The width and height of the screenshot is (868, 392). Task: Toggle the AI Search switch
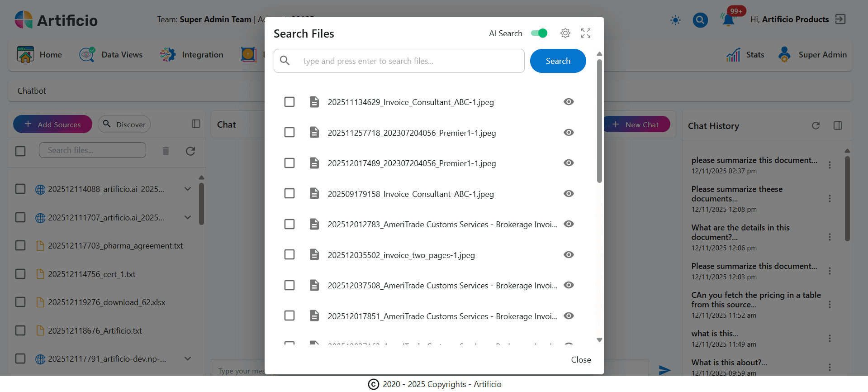point(539,33)
